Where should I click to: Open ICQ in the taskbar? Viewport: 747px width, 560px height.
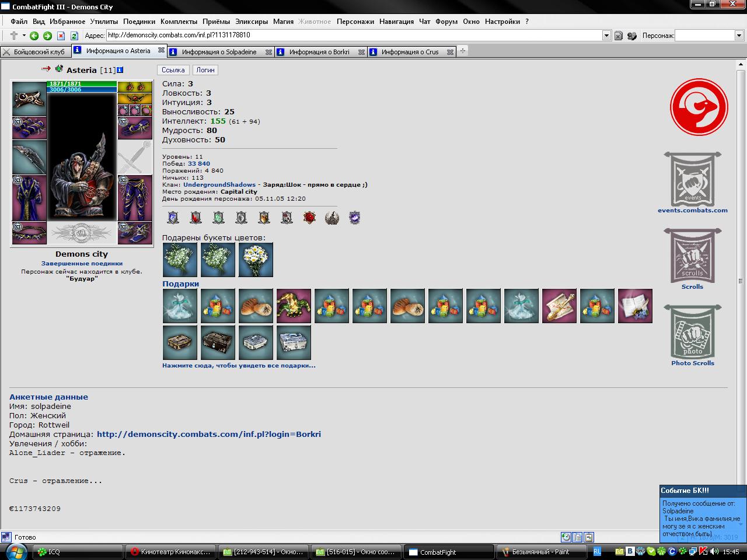click(x=78, y=552)
